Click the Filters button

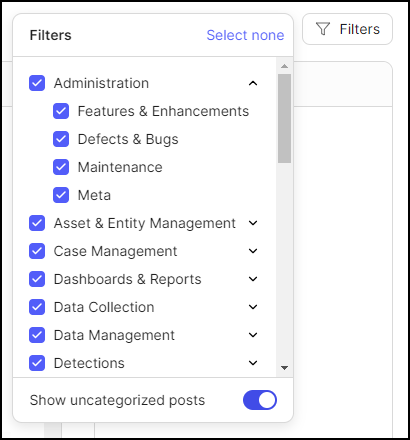tap(347, 29)
